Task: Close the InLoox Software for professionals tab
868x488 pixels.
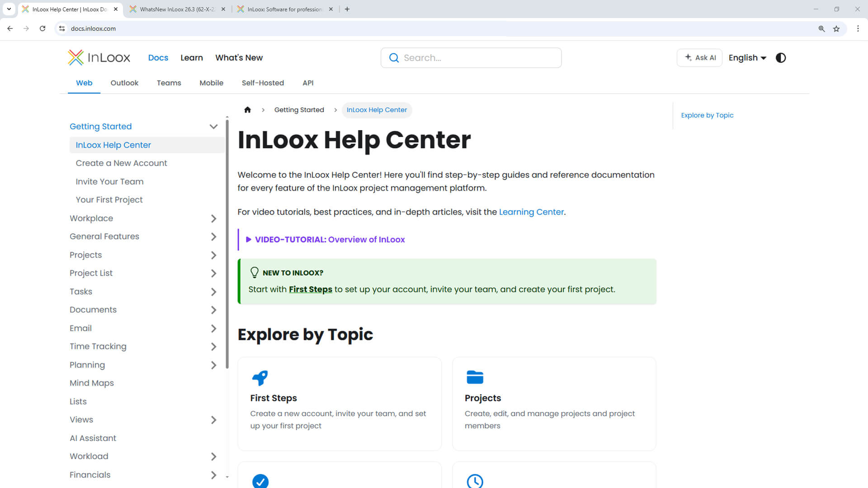Action: 330,9
